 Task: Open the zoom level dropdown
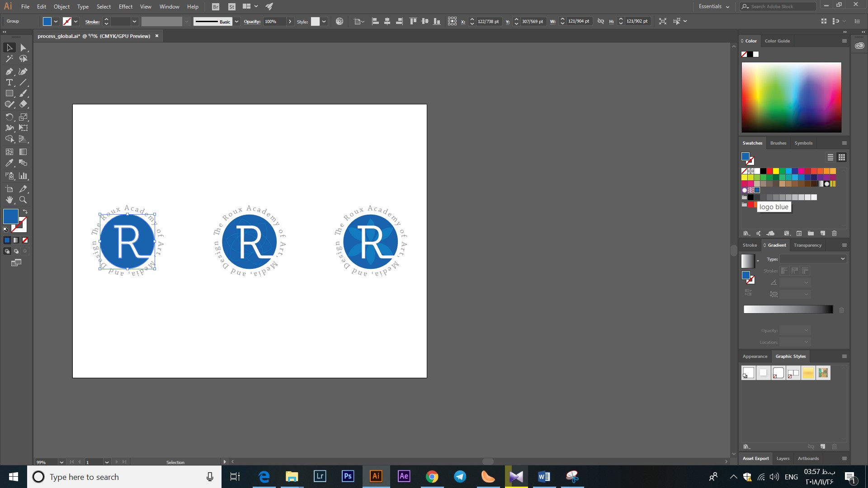61,462
